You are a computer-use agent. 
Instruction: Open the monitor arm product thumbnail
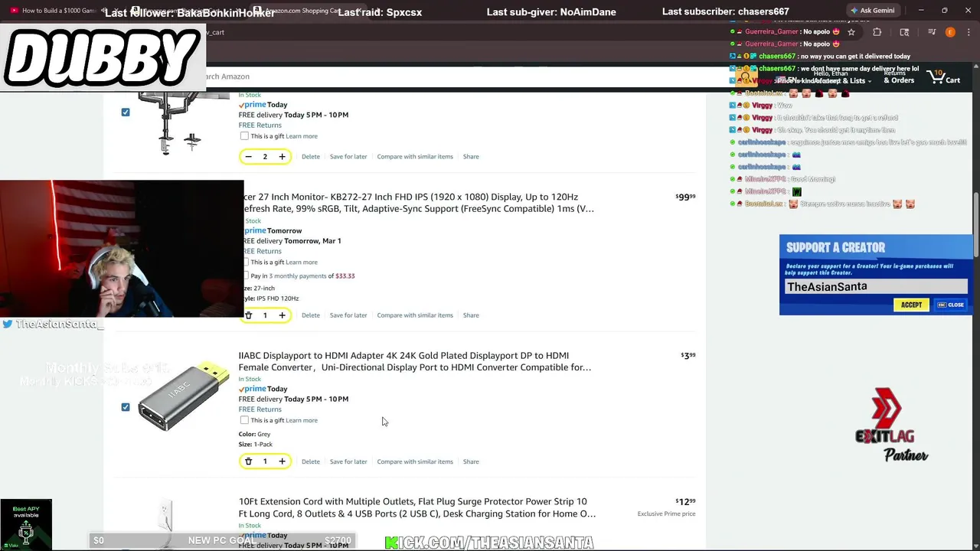183,124
